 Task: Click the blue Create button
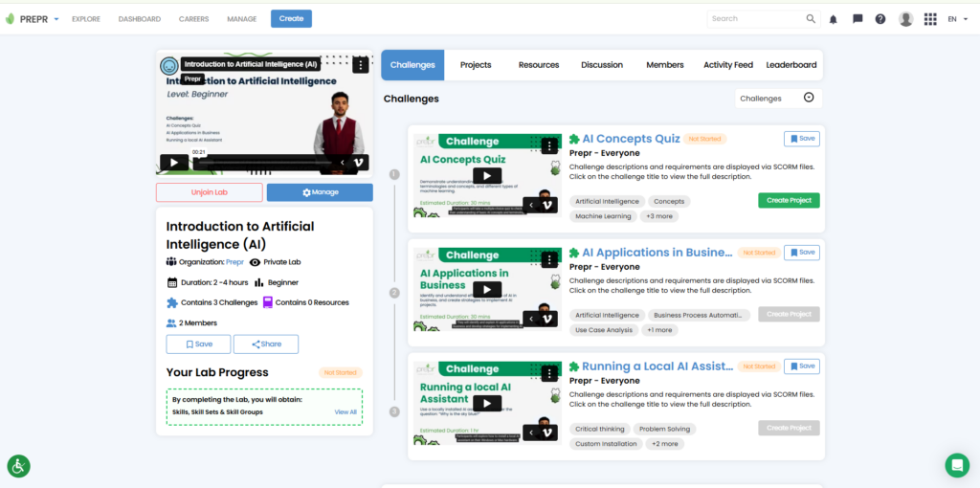291,19
